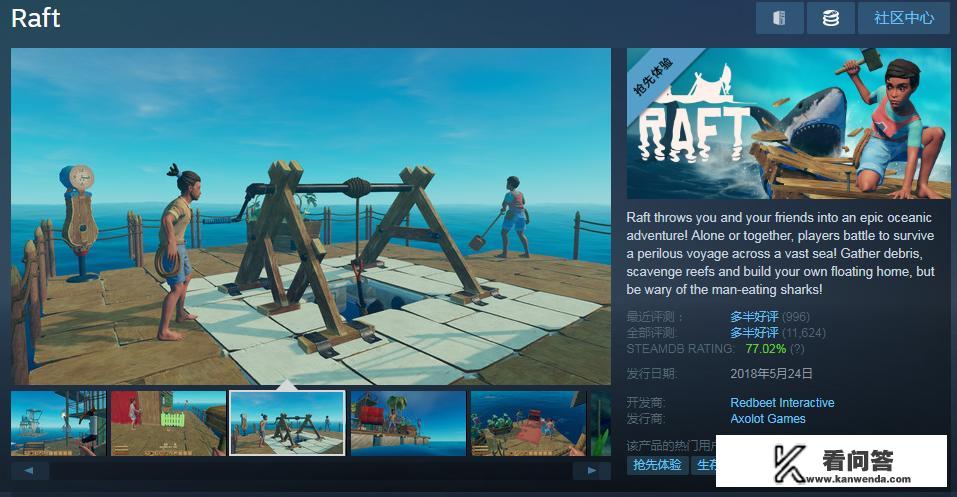The image size is (957, 497).
Task: Open publisher Axolot Games page
Action: click(767, 419)
